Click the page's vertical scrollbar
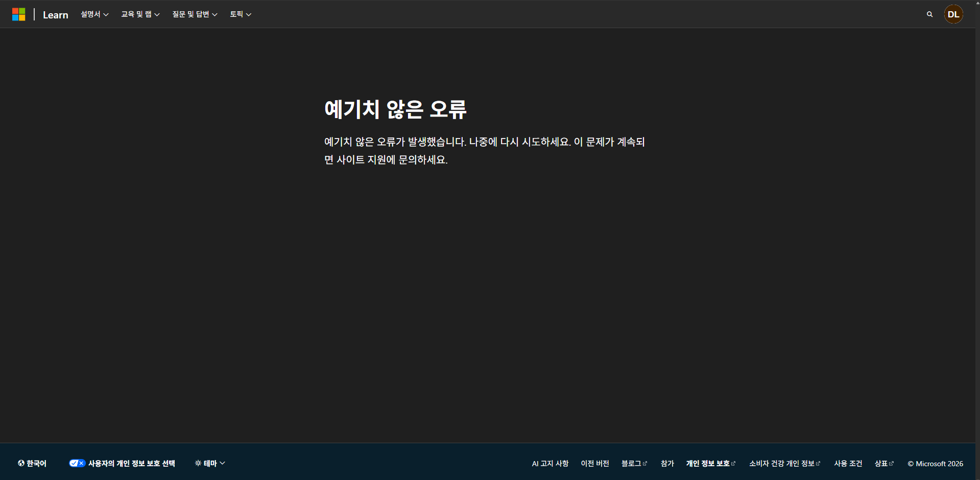Screen dimensions: 980x480 coord(977,240)
